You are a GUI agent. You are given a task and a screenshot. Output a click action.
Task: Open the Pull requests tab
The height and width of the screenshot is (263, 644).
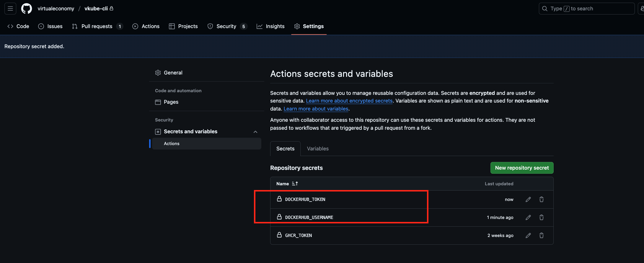point(97,26)
